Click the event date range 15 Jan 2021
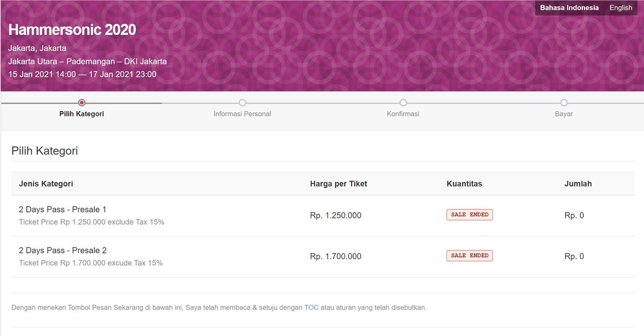644x336 pixels. (x=83, y=74)
